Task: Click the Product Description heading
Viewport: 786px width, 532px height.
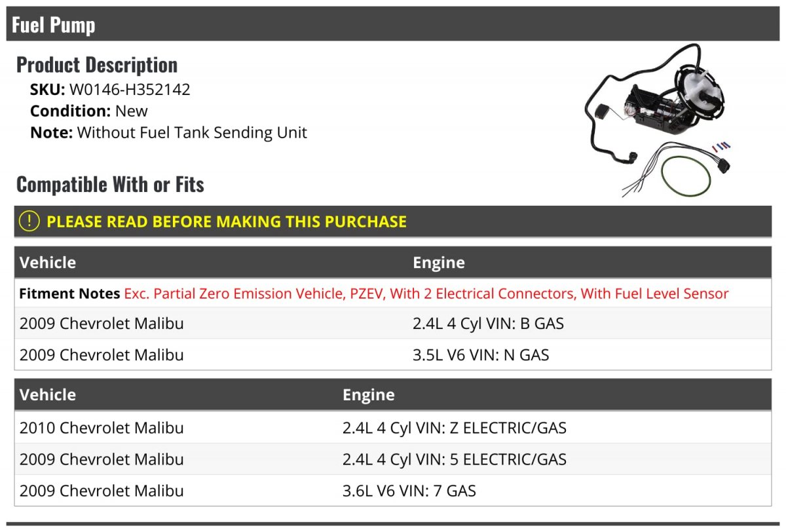Action: click(x=97, y=64)
